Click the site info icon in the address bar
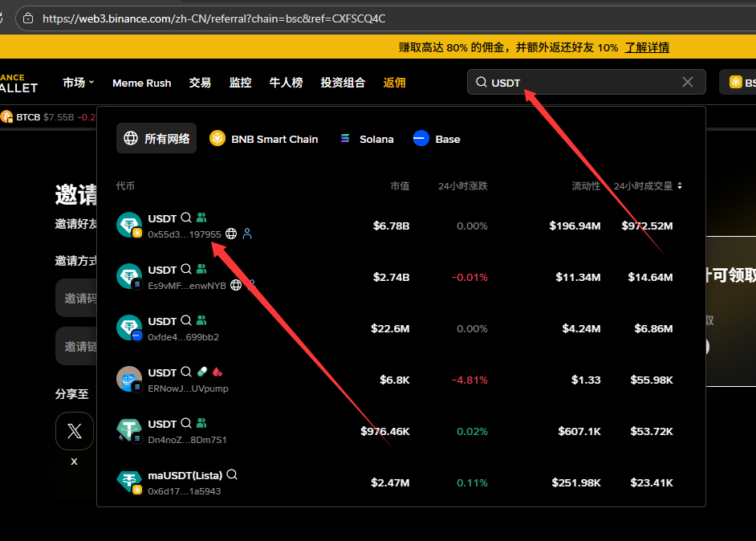Image resolution: width=756 pixels, height=541 pixels. [x=28, y=18]
